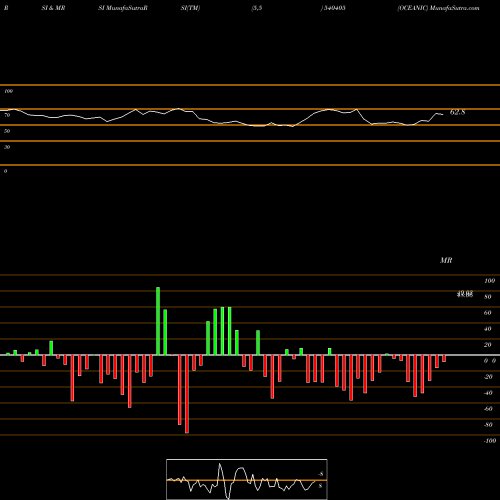
Task: Click the RSI axis label 70
Action: point(7,115)
